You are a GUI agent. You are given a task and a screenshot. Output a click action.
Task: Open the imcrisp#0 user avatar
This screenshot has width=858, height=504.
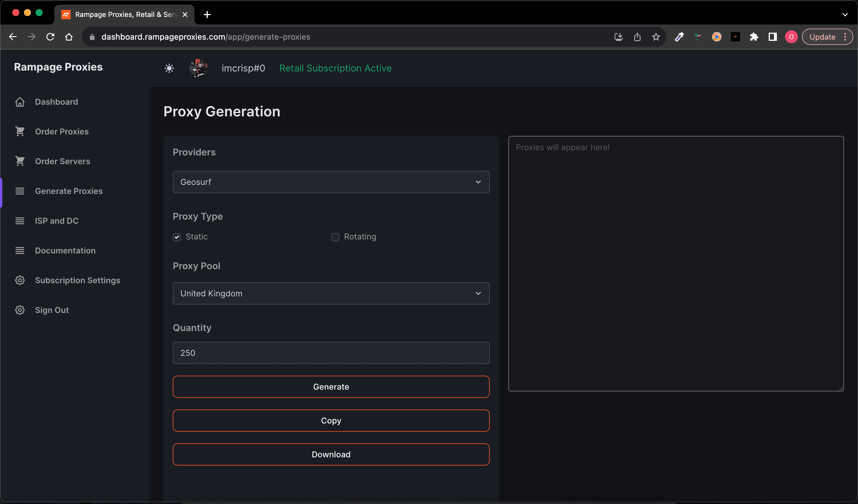[198, 68]
